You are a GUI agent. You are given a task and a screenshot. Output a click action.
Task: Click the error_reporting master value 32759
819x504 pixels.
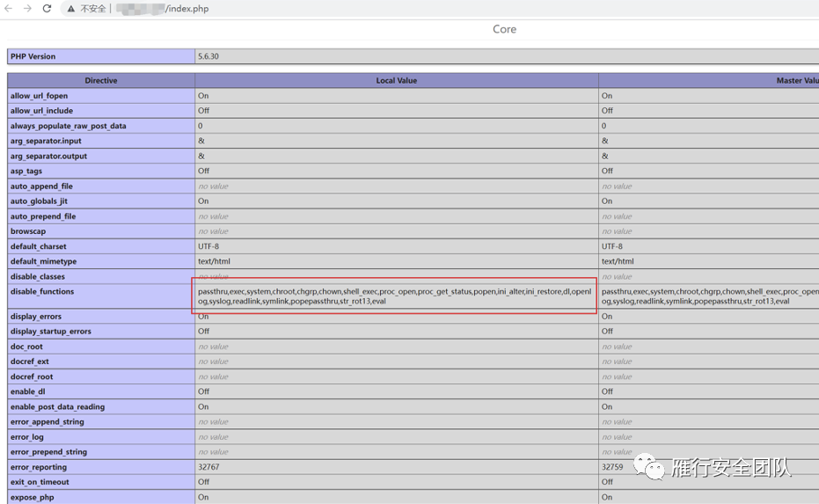[613, 467]
